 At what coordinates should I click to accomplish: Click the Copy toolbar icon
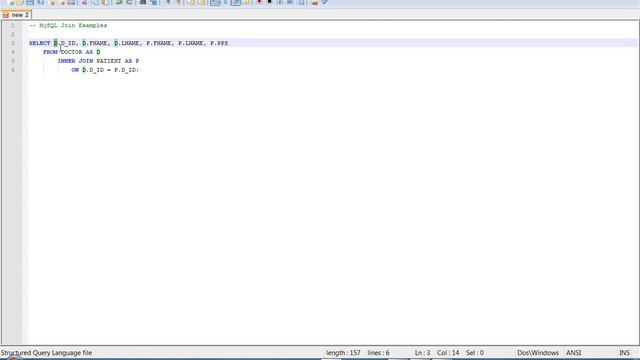pos(95,2)
